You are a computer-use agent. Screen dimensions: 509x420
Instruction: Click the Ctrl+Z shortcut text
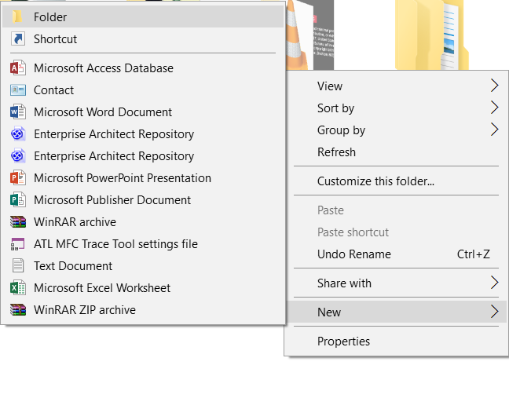point(474,254)
